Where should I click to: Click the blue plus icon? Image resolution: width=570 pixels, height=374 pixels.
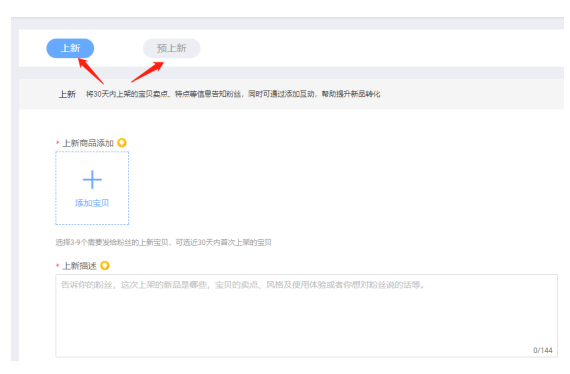coord(92,180)
